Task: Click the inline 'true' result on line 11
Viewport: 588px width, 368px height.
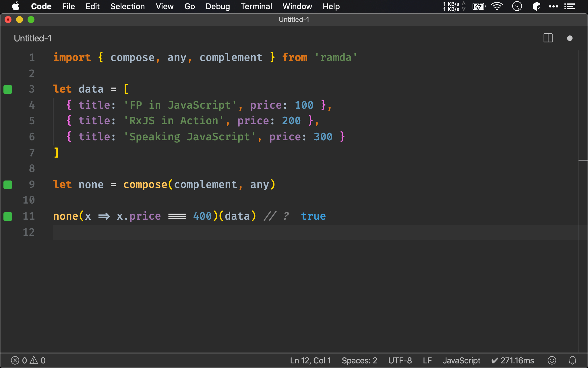Action: pos(313,216)
